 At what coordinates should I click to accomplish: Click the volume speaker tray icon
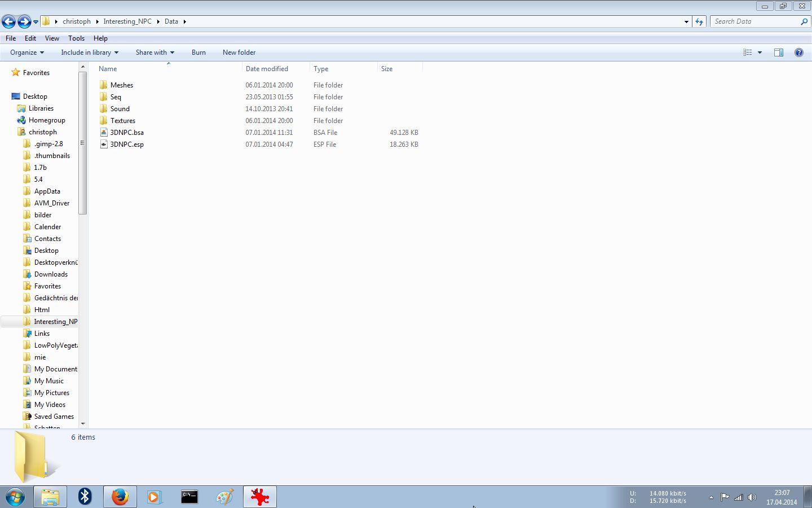[752, 497]
